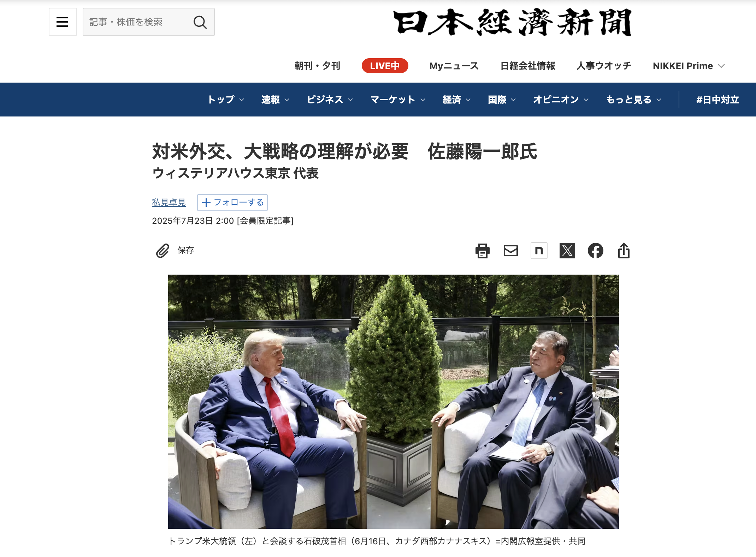756x557 pixels.
Task: Click the red LIVE中 button
Action: pos(385,66)
